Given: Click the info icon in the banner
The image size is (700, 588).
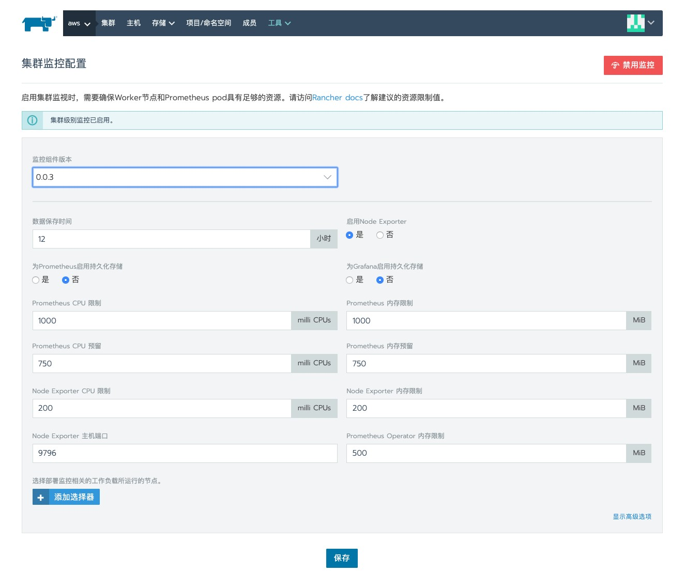Looking at the screenshot, I should coord(32,120).
